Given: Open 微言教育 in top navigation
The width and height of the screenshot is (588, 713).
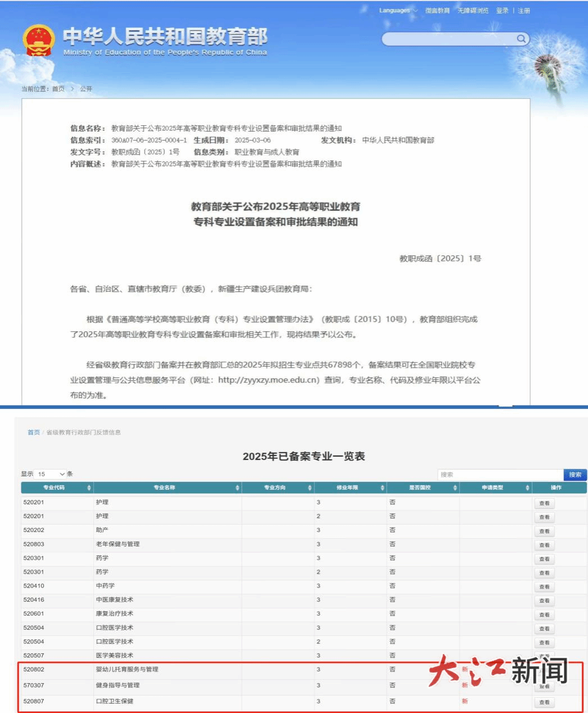Looking at the screenshot, I should pos(437,11).
